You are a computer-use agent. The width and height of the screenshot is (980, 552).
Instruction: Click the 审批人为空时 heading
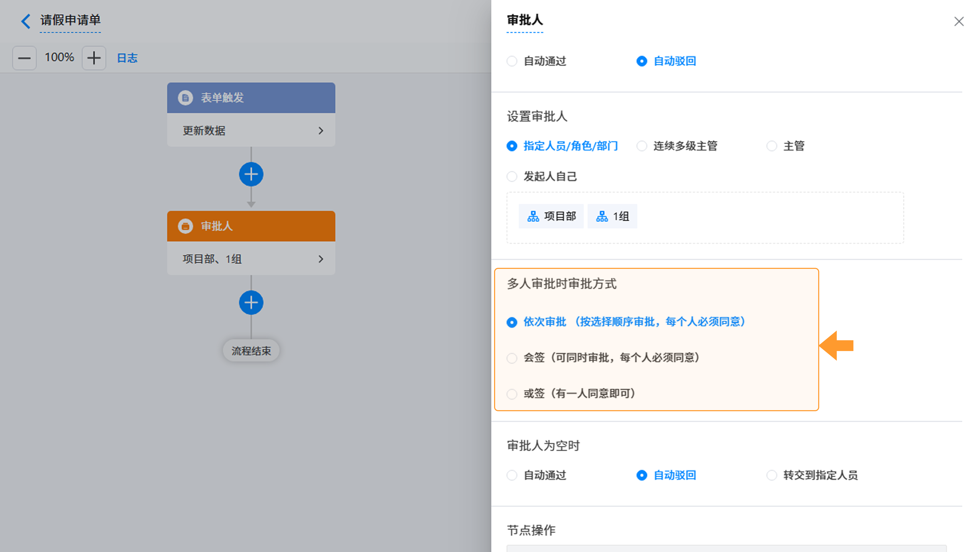point(543,446)
